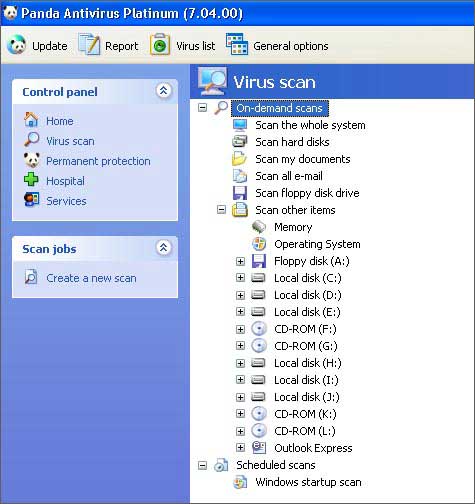Select the Permanent protection panda icon
This screenshot has width=475, height=504.
(x=32, y=160)
